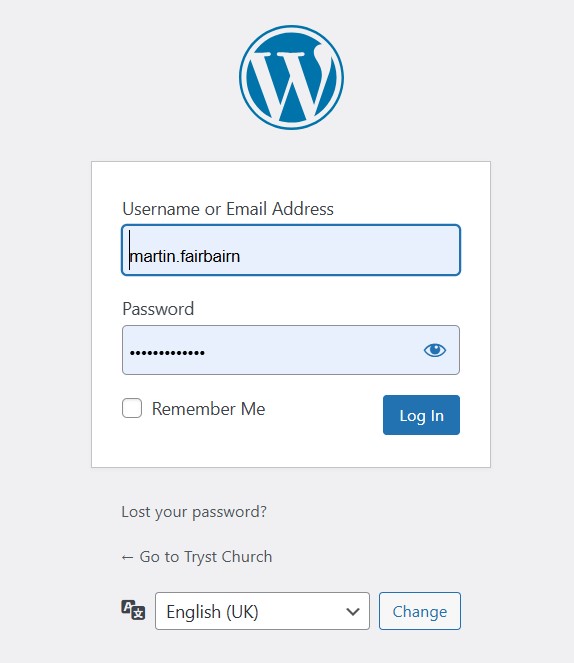Click the Remember Me label text
Screen dimensions: 574x663
coord(208,409)
